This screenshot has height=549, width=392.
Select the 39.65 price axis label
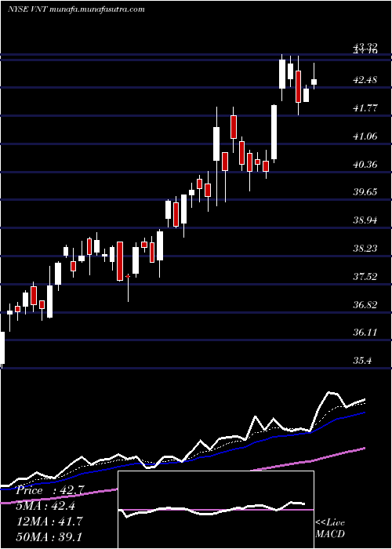pyautogui.click(x=365, y=192)
